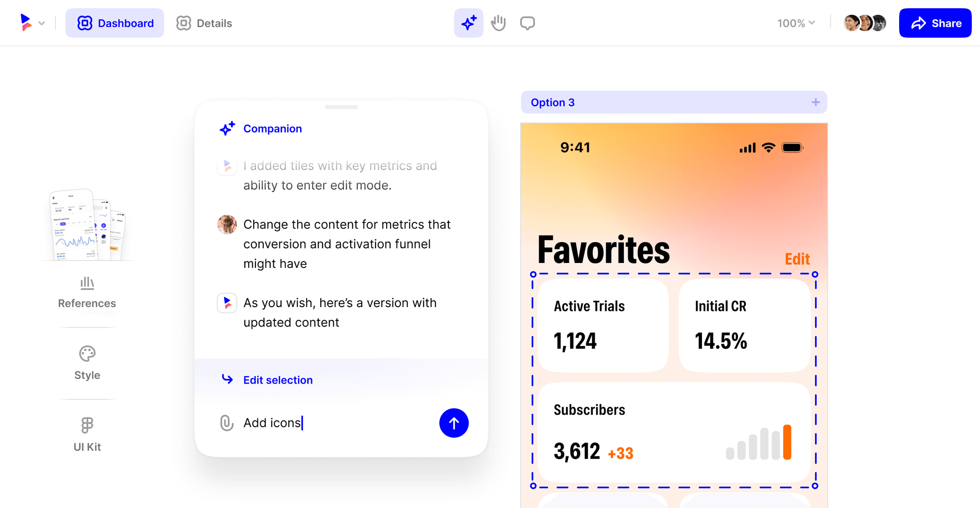Screen dimensions: 980x508
Task: Switch to the Details tab
Action: (204, 23)
